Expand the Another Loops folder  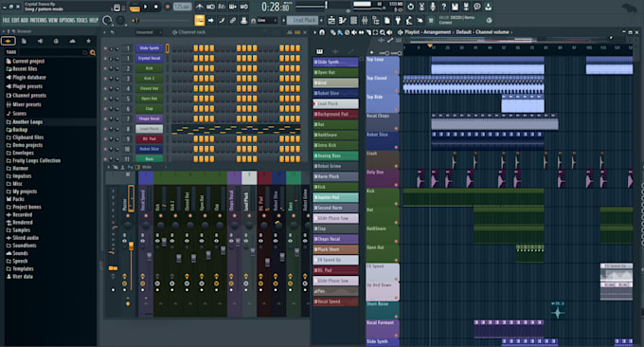point(27,122)
